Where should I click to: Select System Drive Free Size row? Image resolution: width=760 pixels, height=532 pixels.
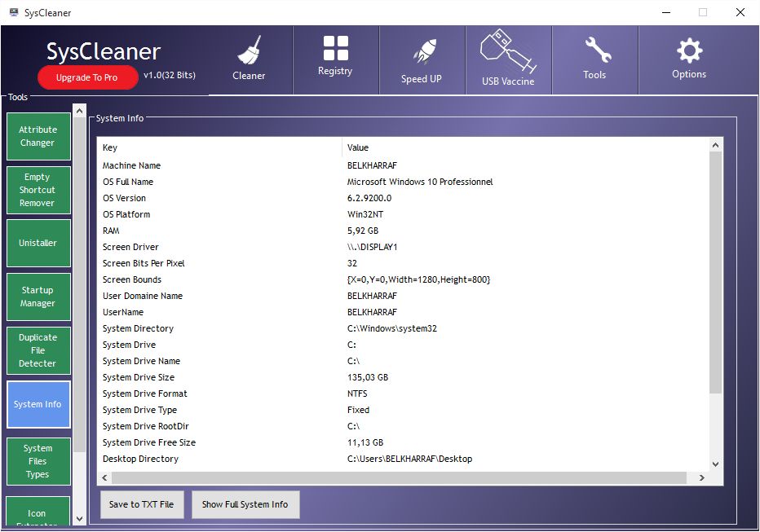coord(404,443)
